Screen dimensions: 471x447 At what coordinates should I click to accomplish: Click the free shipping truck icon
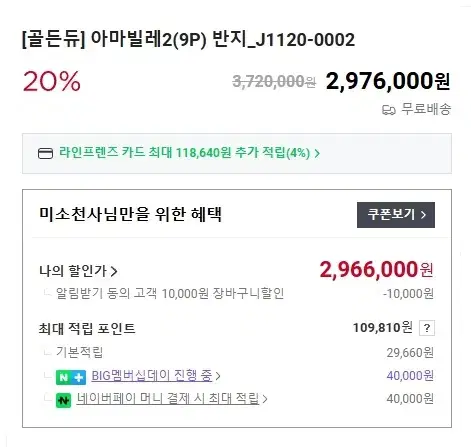tap(389, 110)
